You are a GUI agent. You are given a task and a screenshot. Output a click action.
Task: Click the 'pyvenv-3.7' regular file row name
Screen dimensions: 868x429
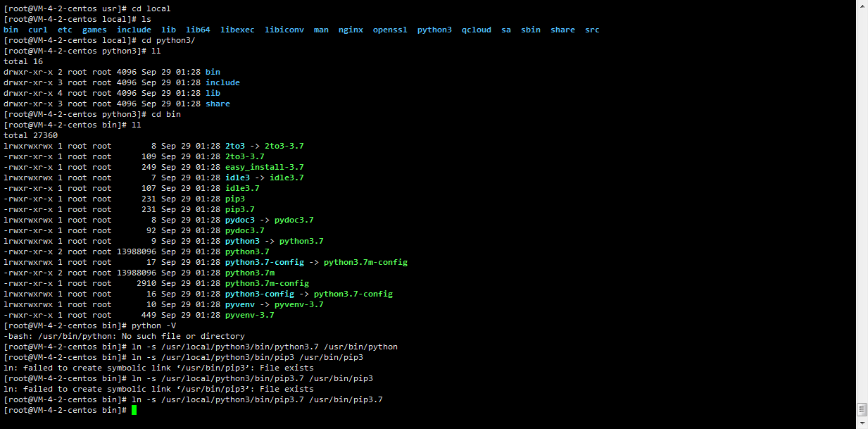pos(250,315)
